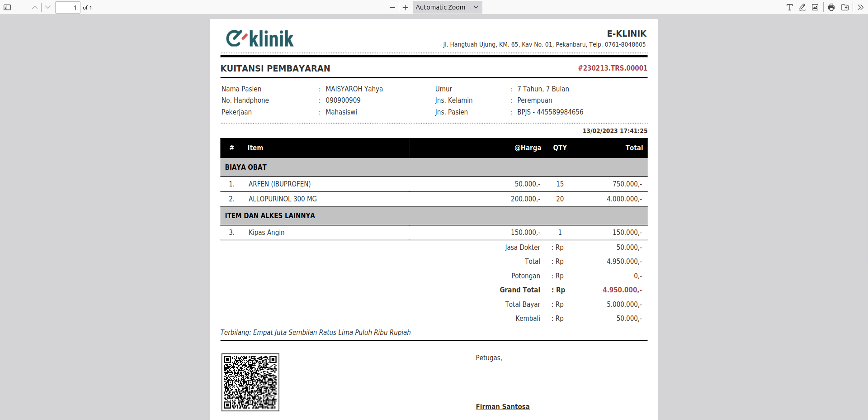Viewport: 868px width, 420px height.
Task: Click the KUITANSI PEMBAYARAN heading
Action: [x=275, y=68]
